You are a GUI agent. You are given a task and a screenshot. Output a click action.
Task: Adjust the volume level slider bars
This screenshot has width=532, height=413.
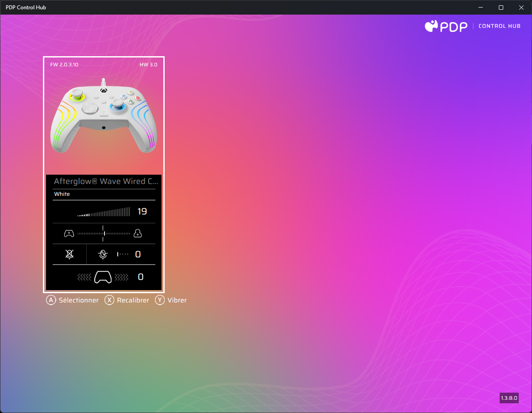pos(104,212)
